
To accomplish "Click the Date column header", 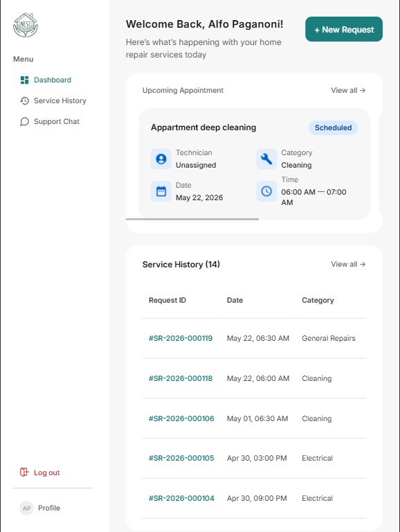I will click(x=235, y=300).
